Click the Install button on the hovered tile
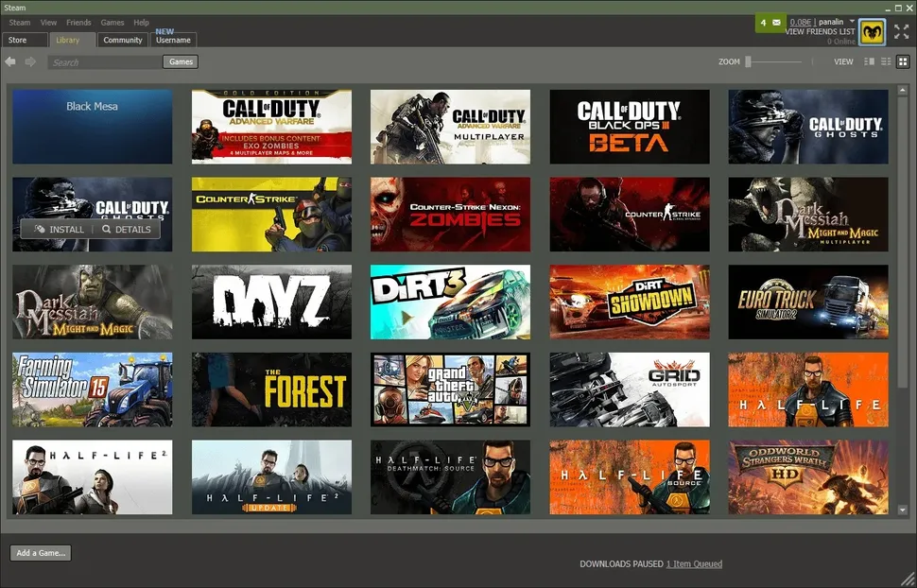This screenshot has width=917, height=588. [x=59, y=230]
